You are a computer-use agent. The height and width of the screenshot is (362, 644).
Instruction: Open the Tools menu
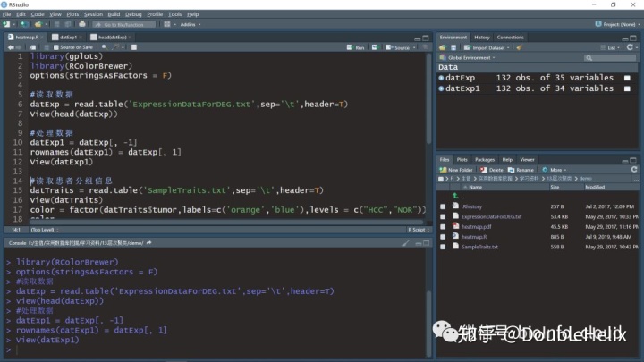coord(174,14)
